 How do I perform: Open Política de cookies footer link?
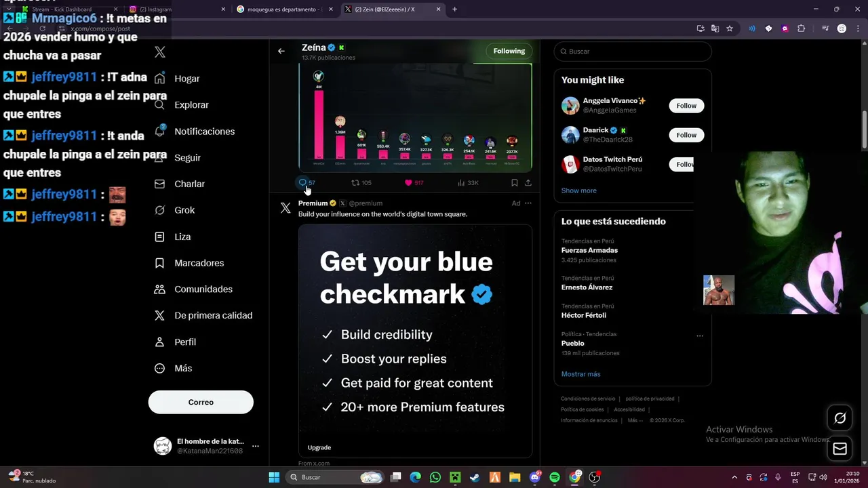point(582,409)
